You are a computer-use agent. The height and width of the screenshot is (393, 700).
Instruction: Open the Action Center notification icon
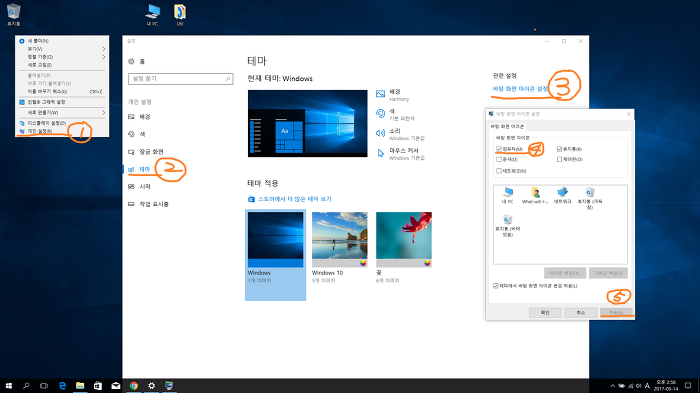pyautogui.click(x=688, y=386)
